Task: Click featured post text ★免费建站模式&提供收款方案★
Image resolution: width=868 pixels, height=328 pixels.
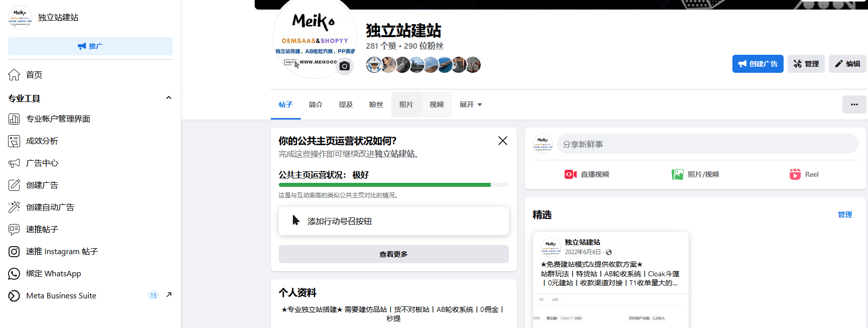Action: pyautogui.click(x=592, y=264)
